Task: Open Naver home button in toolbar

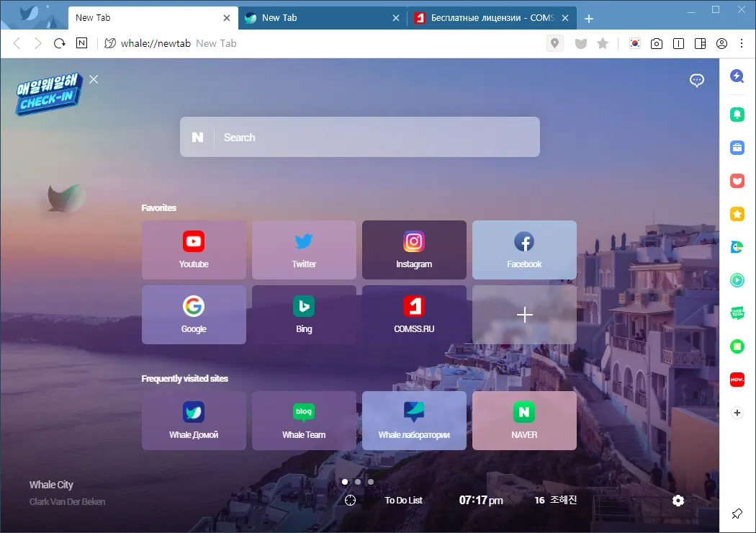Action: pos(81,43)
